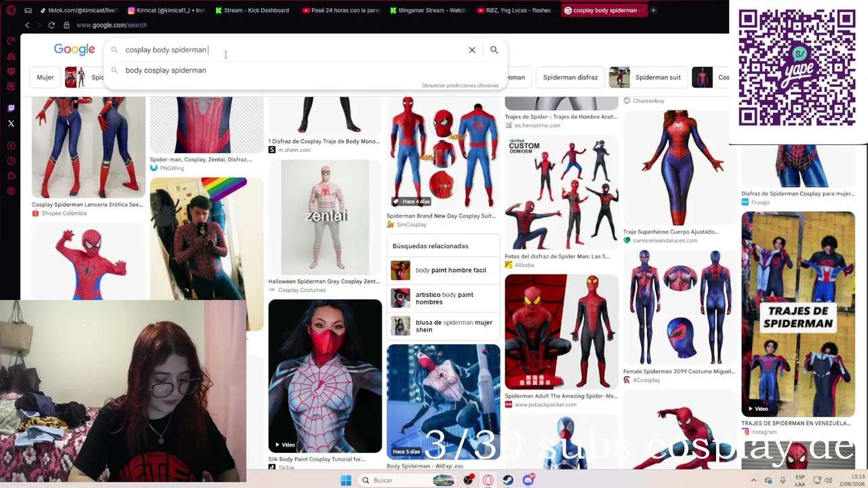Open the Google logo homepage
The height and width of the screenshot is (488, 868).
click(x=75, y=49)
